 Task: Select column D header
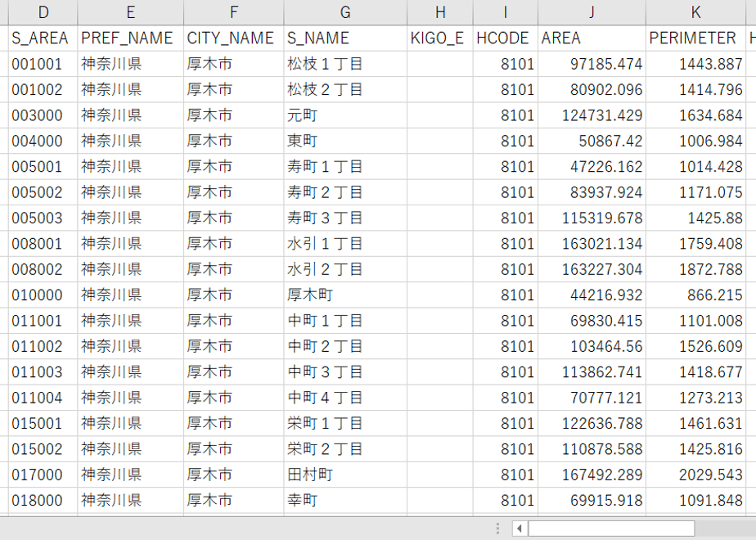tap(43, 12)
